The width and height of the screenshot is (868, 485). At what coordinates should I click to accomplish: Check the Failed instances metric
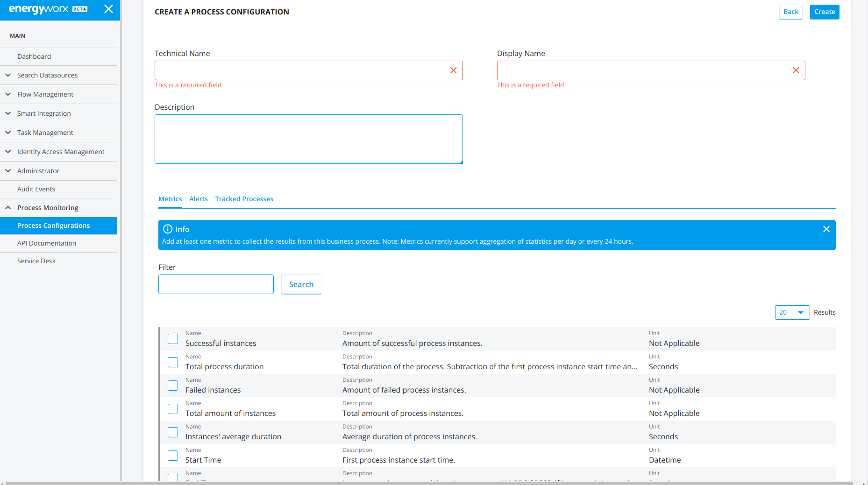point(173,386)
